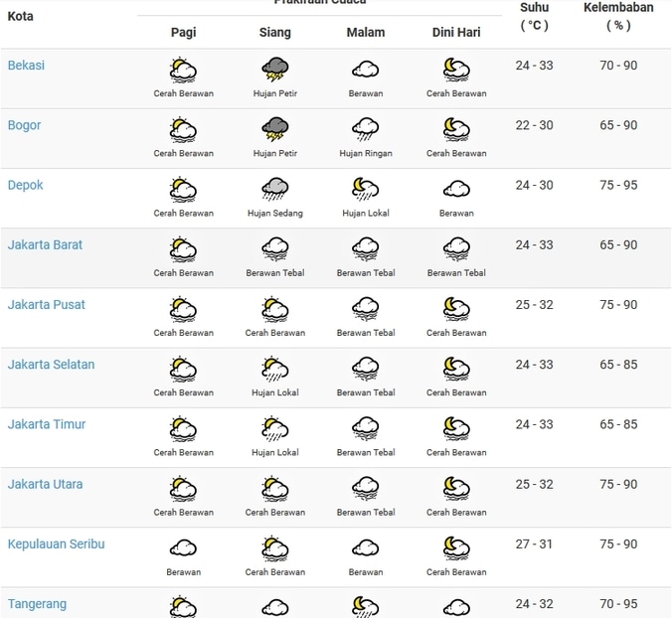672x618 pixels.
Task: Click Kepulauan Seribu's Pagi Berawan icon
Action: [x=183, y=548]
